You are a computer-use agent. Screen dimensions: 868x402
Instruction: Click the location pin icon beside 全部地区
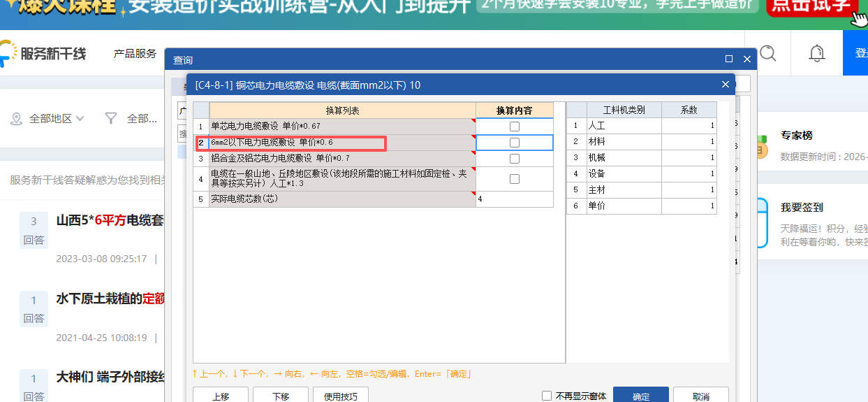pos(17,119)
